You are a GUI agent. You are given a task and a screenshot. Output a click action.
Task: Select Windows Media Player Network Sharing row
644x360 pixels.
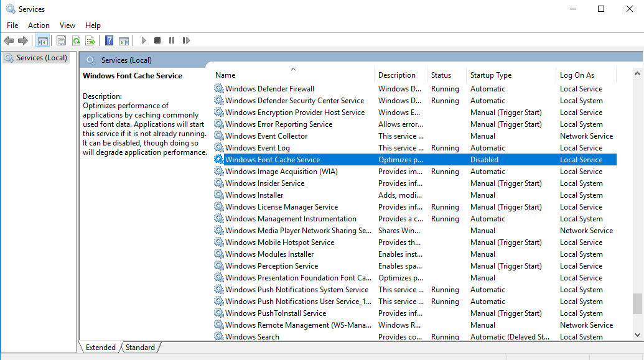(415, 231)
